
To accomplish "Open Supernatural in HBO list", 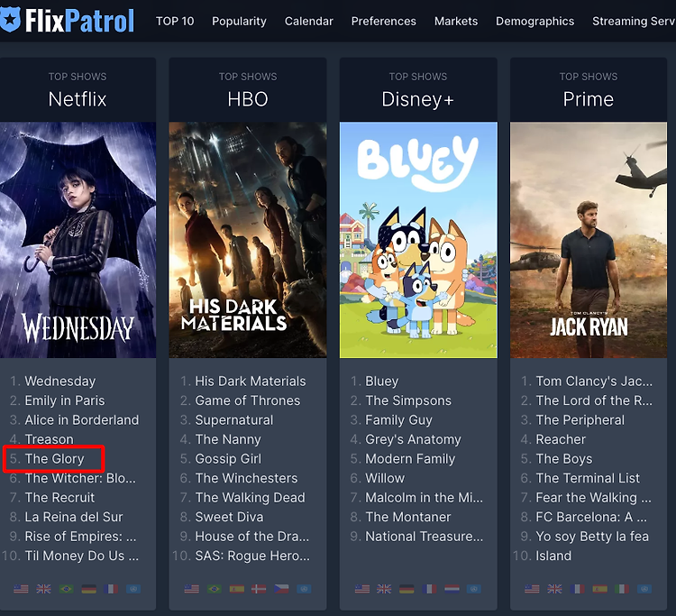I will (x=234, y=419).
